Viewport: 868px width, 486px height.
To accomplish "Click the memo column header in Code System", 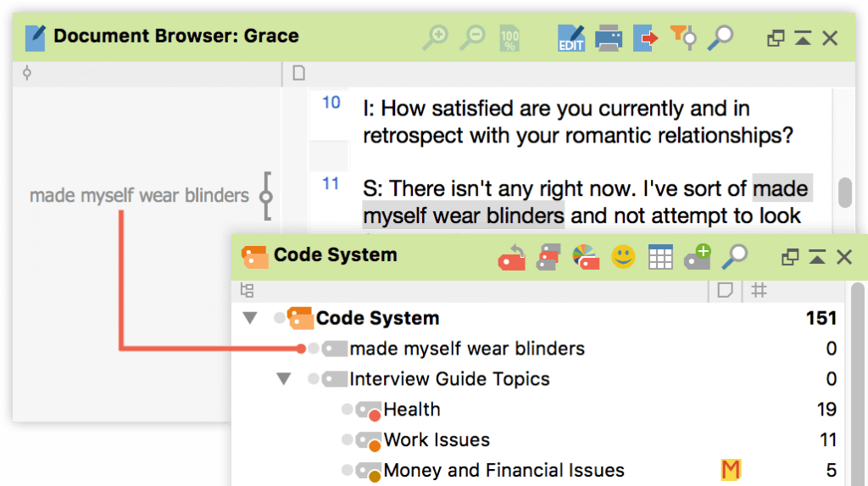I will click(x=726, y=290).
